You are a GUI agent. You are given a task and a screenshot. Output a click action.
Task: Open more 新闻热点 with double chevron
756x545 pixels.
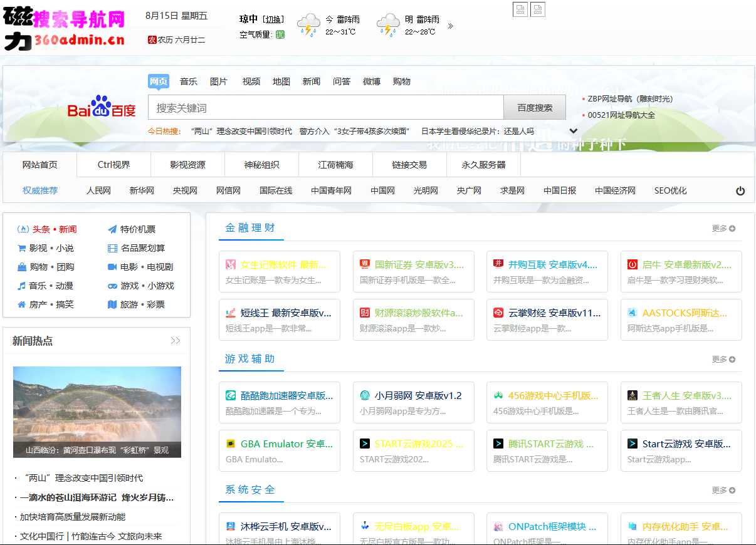176,341
